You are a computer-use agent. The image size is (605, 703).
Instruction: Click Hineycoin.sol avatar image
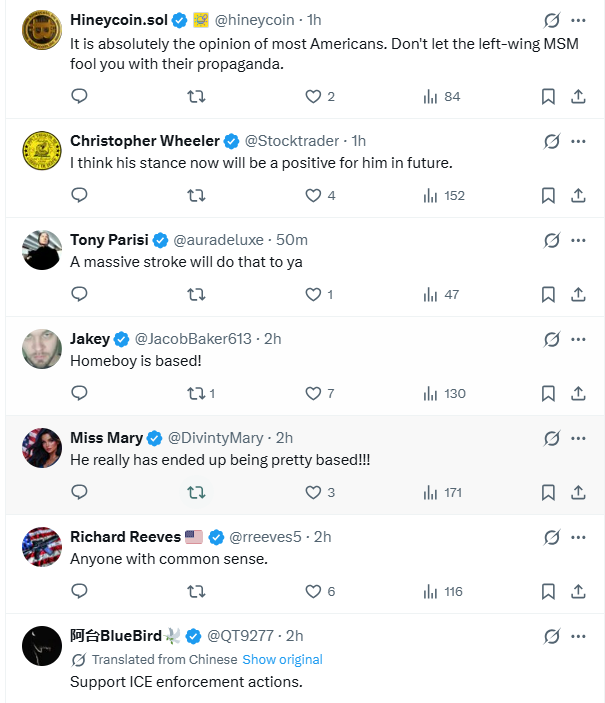42,30
